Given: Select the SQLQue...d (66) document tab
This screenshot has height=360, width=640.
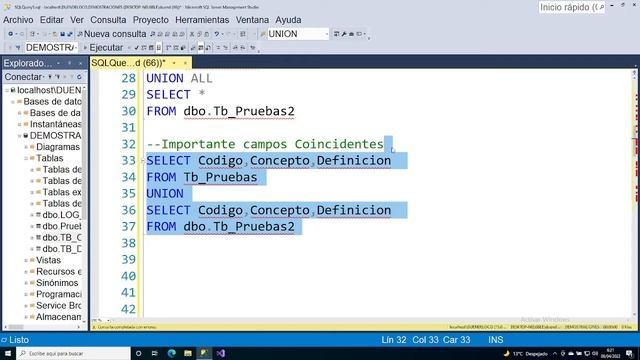Looking at the screenshot, I should pyautogui.click(x=128, y=63).
